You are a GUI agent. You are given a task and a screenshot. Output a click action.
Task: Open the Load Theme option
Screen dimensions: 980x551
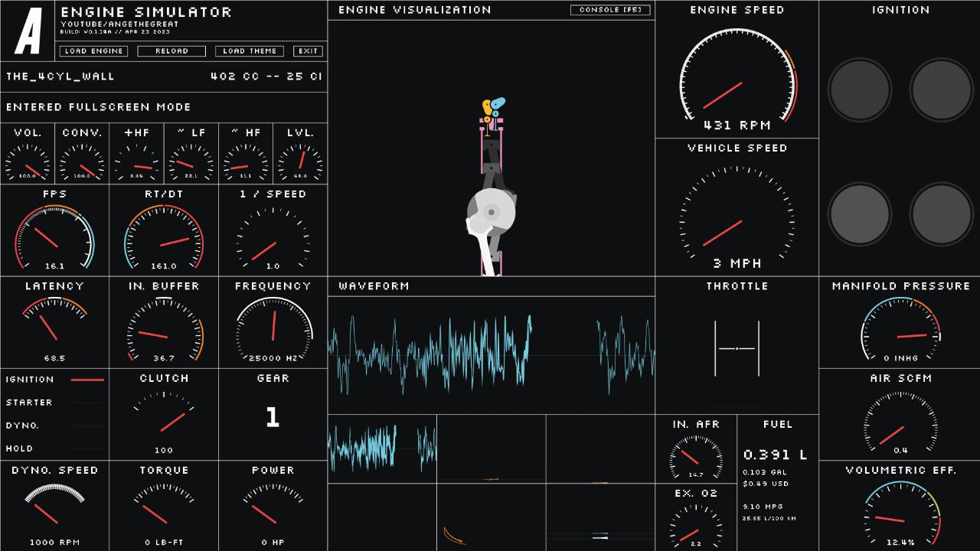point(250,51)
